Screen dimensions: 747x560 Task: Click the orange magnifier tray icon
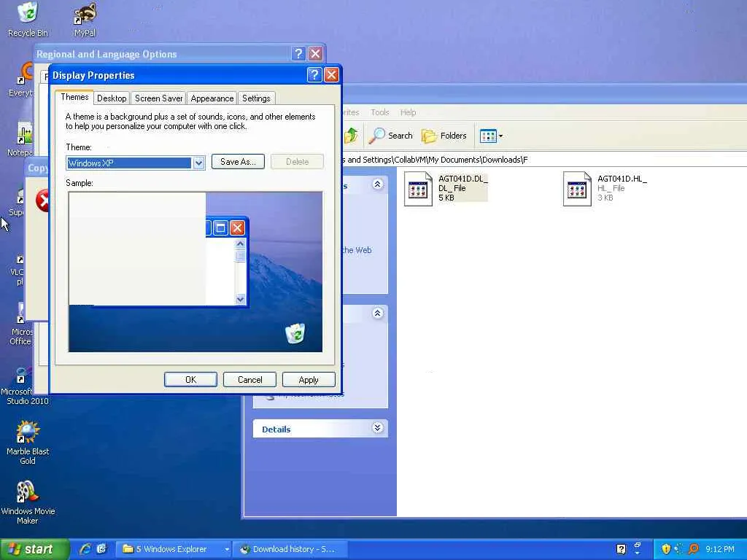[x=694, y=549]
